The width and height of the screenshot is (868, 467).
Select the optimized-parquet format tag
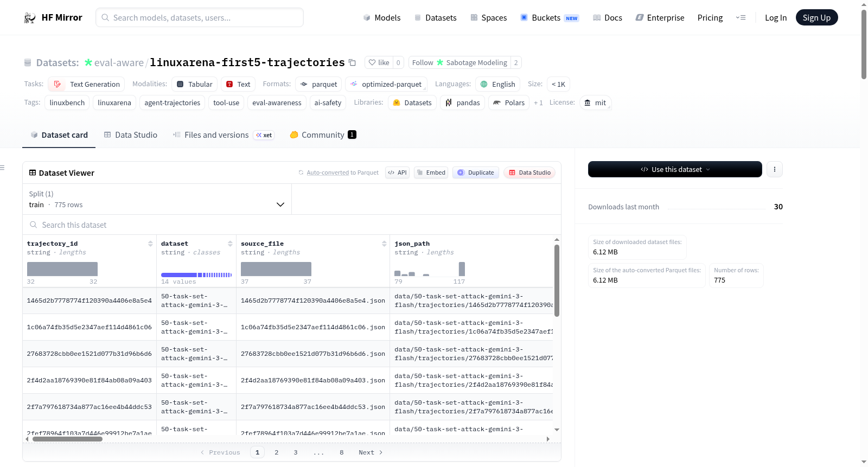(x=386, y=84)
